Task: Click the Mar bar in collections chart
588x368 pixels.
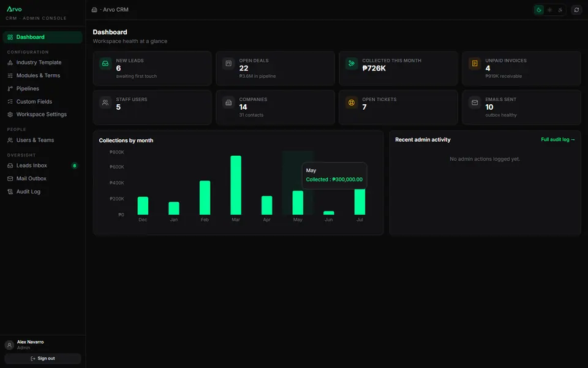Action: click(236, 185)
